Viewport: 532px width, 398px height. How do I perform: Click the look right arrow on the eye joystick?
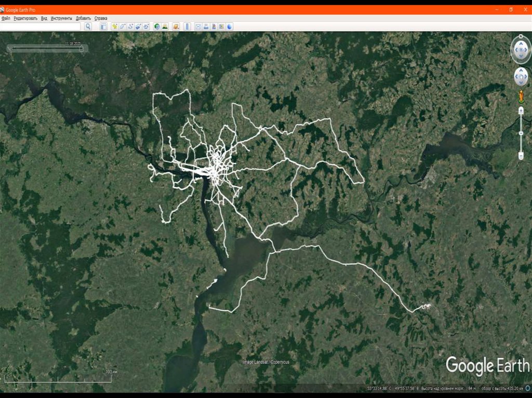[x=526, y=49]
